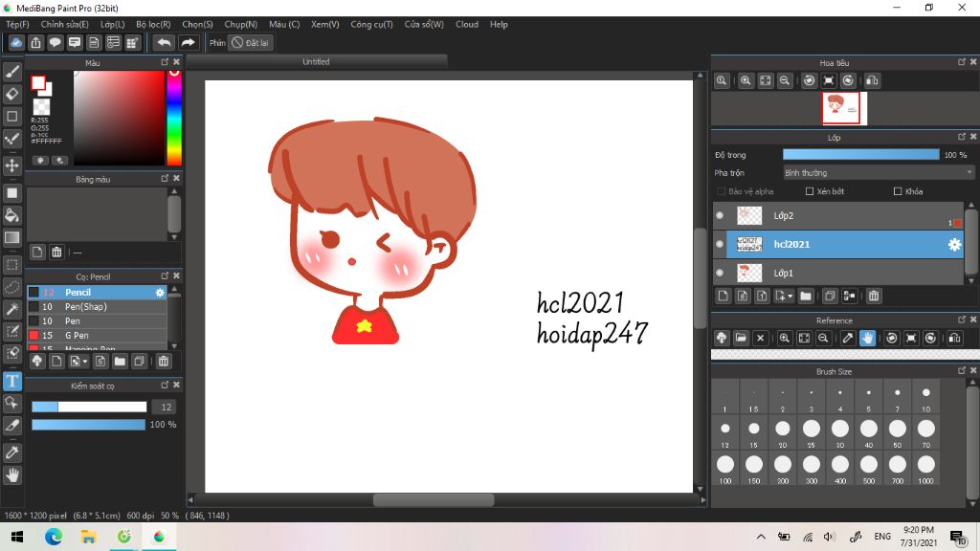Open Microsoft Edge from the taskbar
This screenshot has width=980, height=551.
click(54, 537)
